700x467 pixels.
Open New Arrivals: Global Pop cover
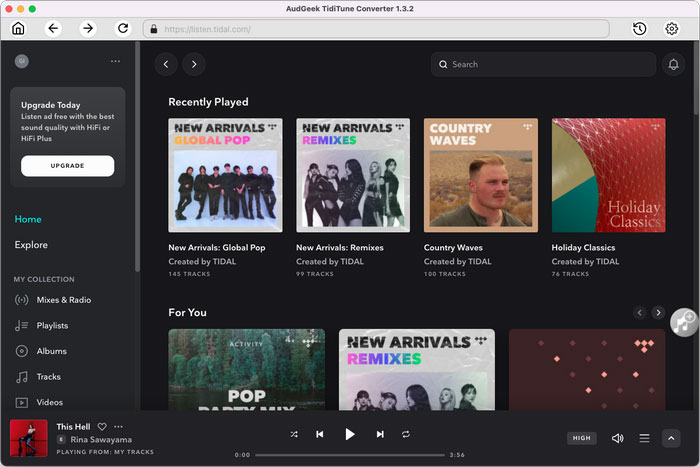tap(225, 175)
